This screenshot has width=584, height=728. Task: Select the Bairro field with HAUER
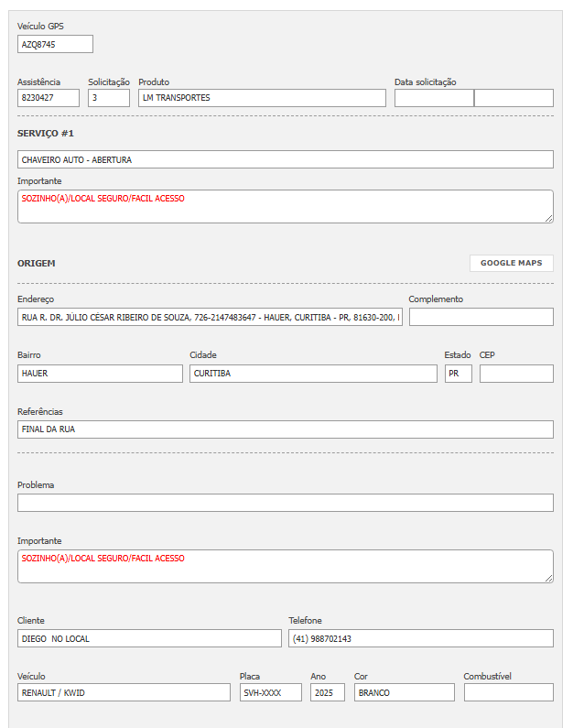[x=100, y=374]
